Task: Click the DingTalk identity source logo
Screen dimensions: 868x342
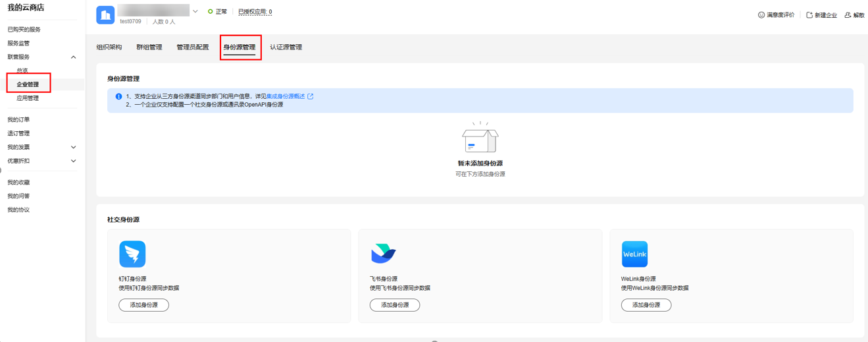Action: point(132,254)
